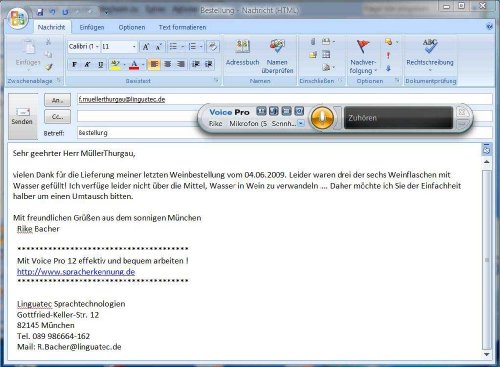Open the Adressbuch address book
The width and height of the screenshot is (500, 367).
click(242, 53)
